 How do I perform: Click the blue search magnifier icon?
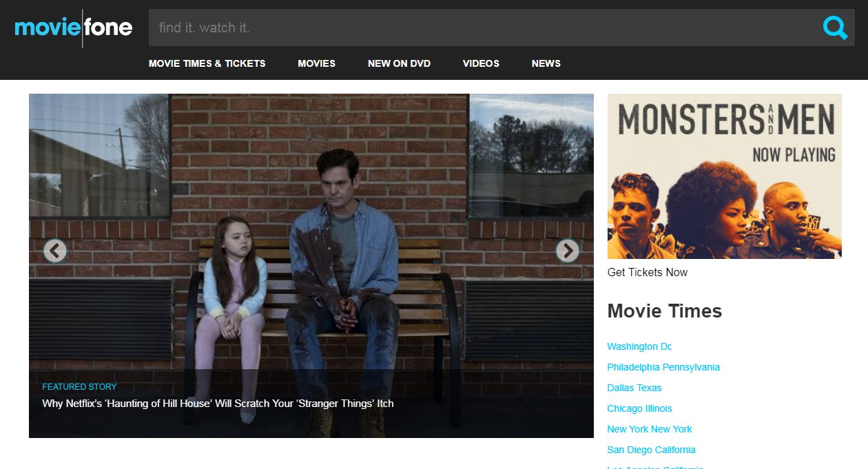point(835,28)
